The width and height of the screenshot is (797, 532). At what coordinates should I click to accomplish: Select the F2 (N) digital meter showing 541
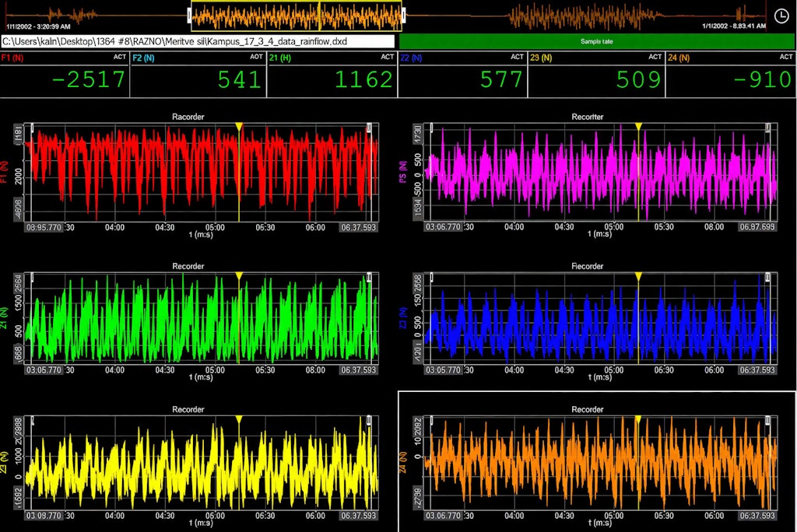(x=198, y=74)
